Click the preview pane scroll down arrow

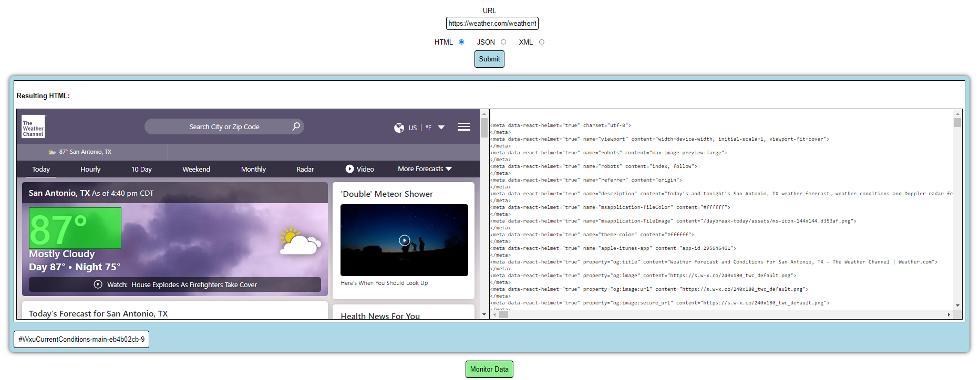(484, 314)
